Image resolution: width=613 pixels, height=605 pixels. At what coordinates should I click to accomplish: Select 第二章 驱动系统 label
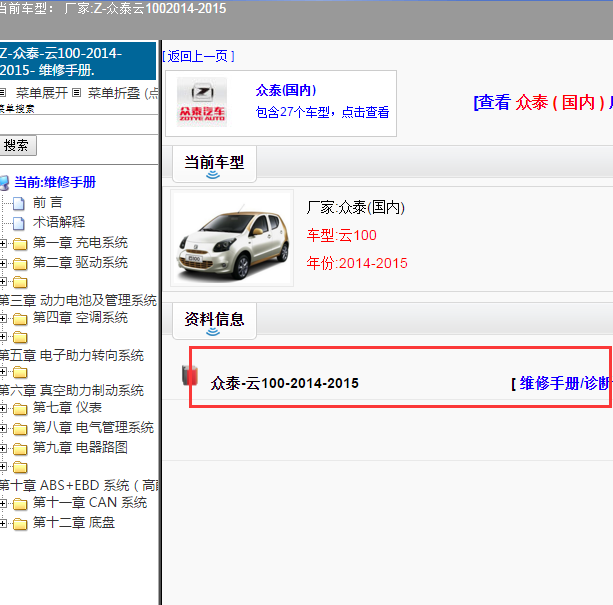pos(80,262)
